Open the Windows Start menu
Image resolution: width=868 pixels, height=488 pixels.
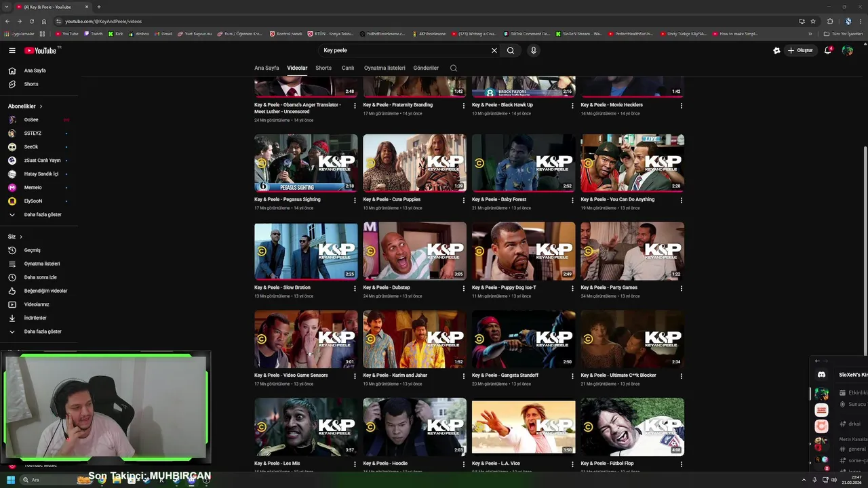point(11,480)
